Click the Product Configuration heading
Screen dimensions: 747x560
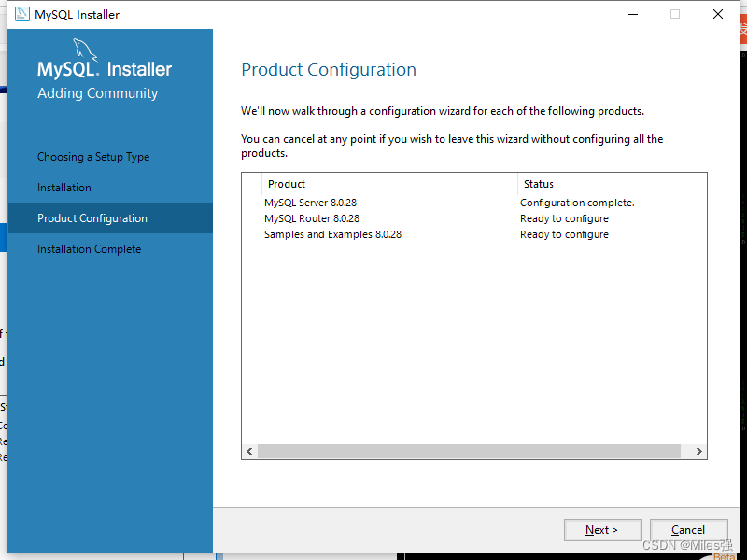tap(329, 69)
